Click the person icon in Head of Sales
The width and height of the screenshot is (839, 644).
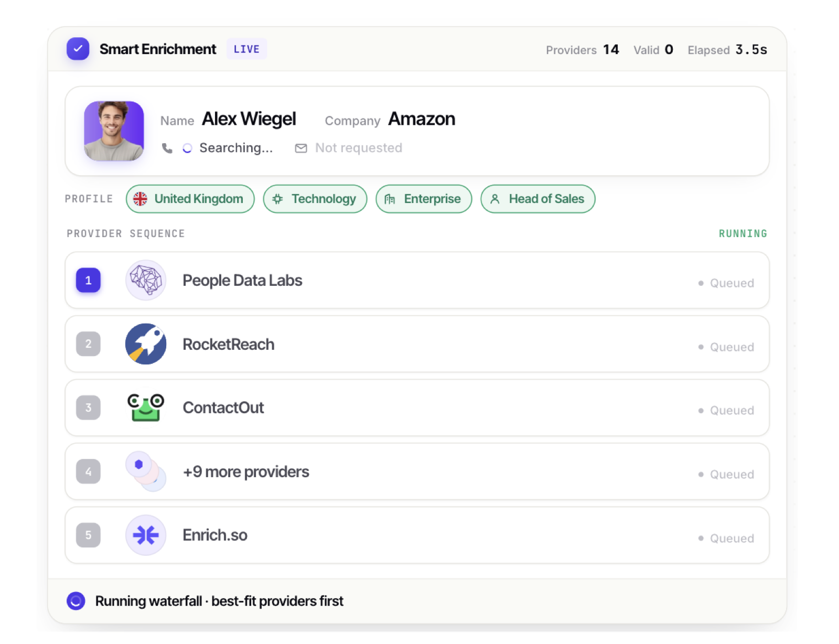click(x=494, y=199)
